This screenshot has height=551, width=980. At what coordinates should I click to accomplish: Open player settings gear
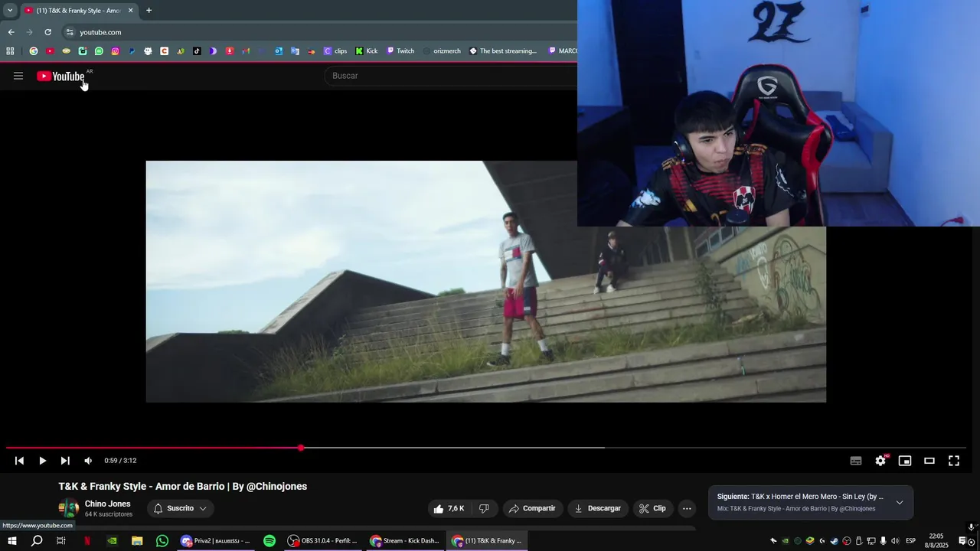[x=880, y=461]
